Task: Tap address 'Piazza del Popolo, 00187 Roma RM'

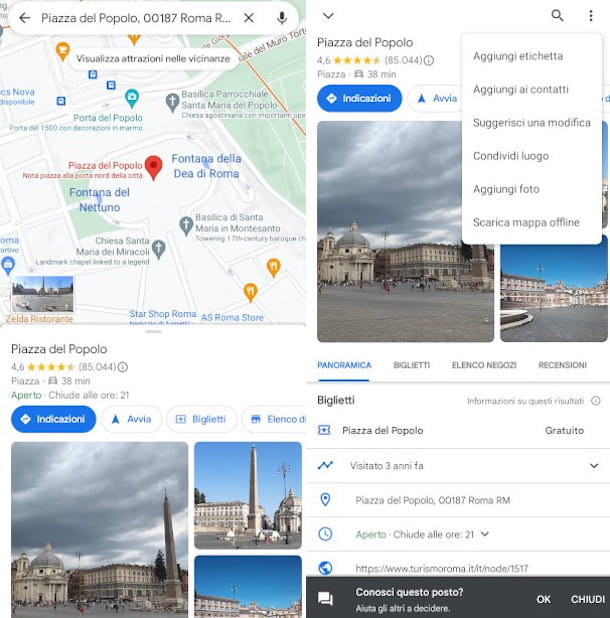Action: click(433, 500)
